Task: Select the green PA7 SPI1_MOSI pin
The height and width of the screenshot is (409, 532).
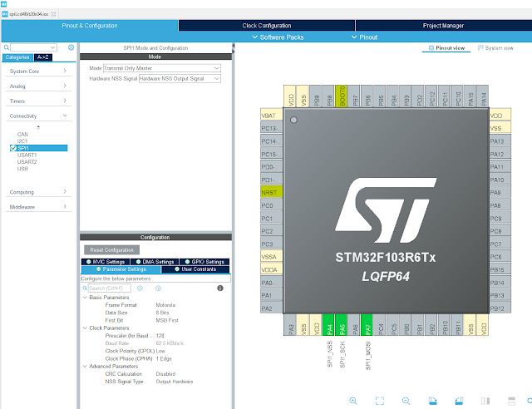Action: [x=367, y=325]
